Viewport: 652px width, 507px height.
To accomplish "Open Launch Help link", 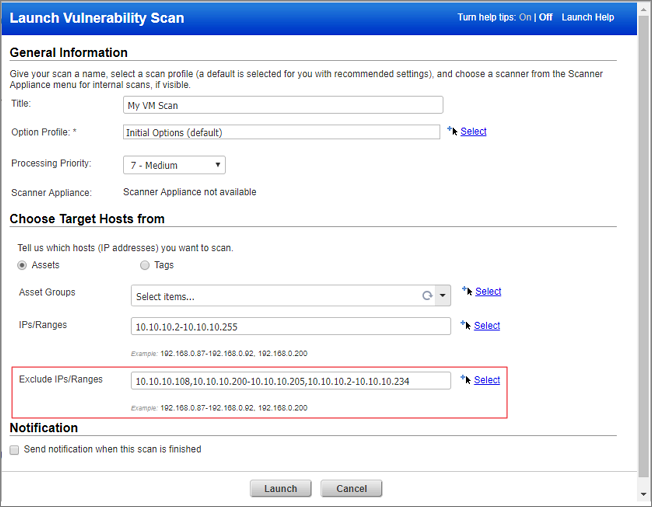I will [x=588, y=17].
